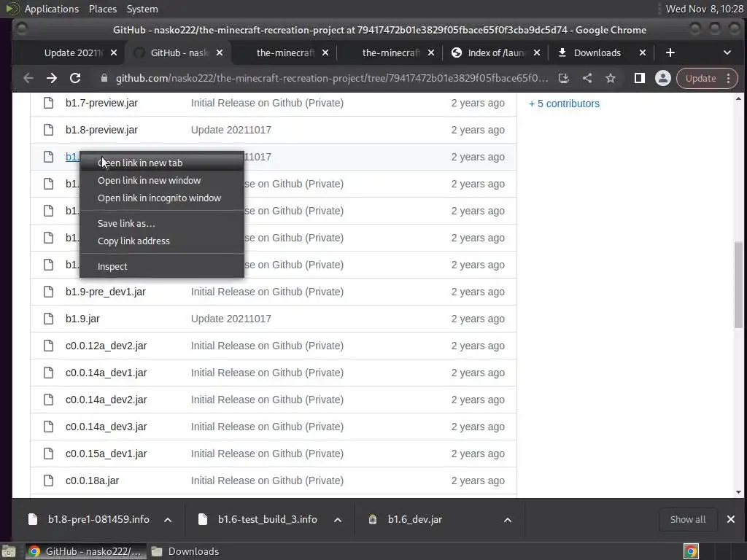Open b1.9-pre_dev1.jar file link
This screenshot has width=747, height=560.
(106, 292)
